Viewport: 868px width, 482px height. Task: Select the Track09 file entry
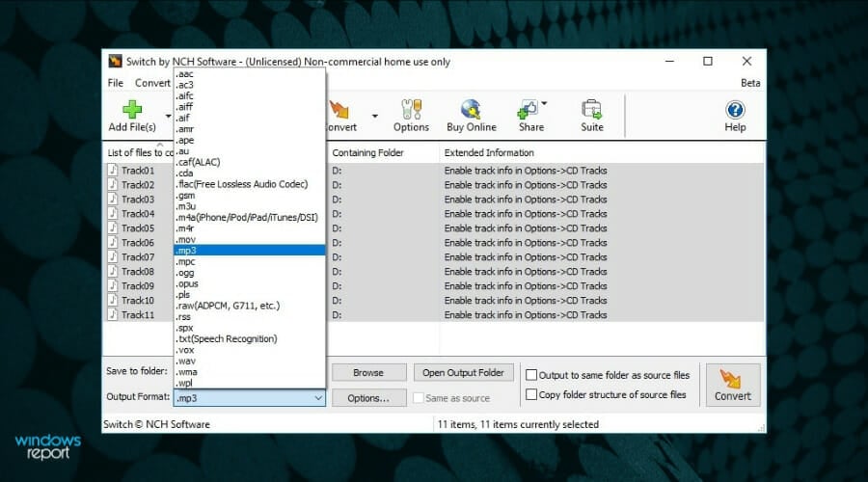pyautogui.click(x=138, y=285)
